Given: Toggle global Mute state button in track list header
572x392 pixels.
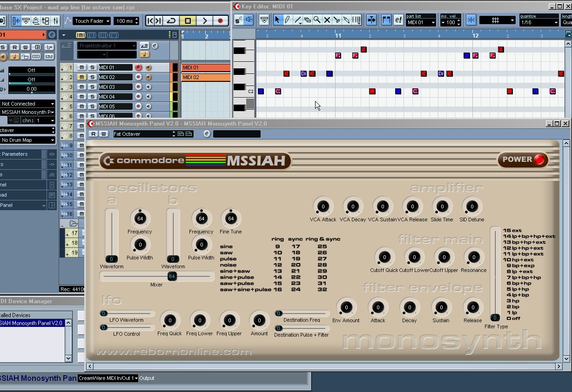Looking at the screenshot, I should point(81,35).
